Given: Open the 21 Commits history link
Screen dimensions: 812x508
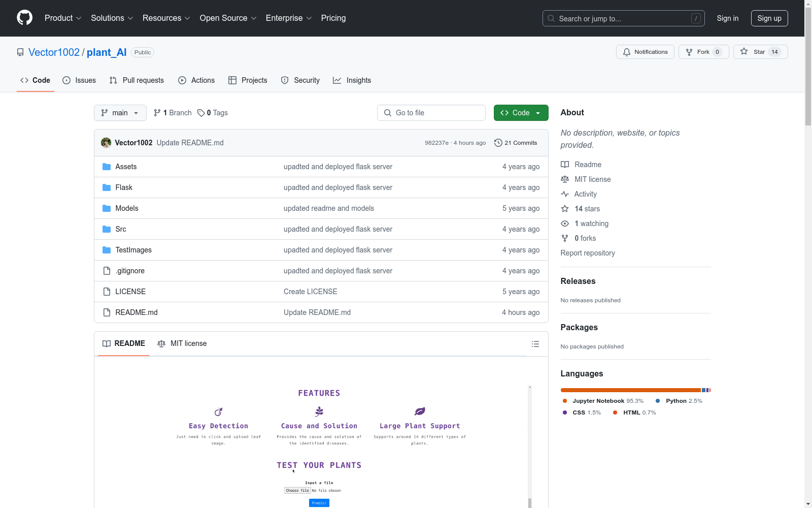Looking at the screenshot, I should coord(516,143).
